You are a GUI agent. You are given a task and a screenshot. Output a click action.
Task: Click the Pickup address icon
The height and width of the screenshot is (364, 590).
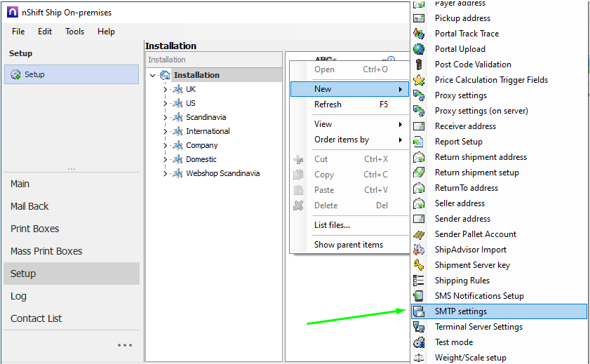419,18
